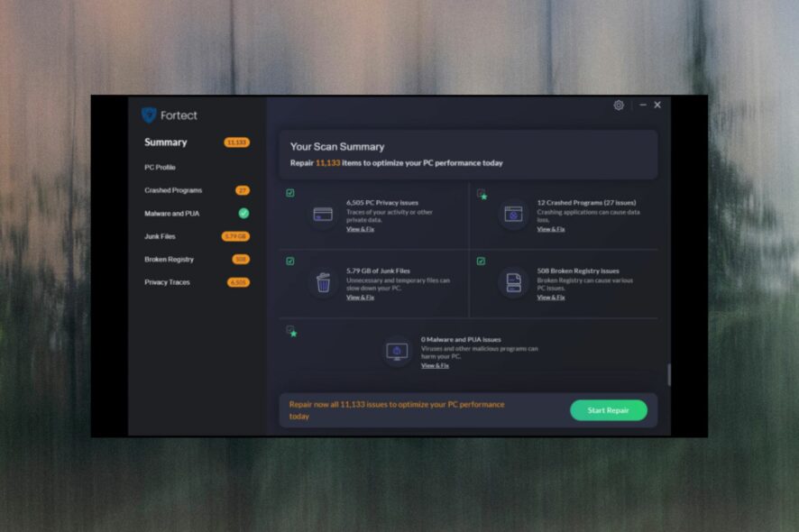The image size is (799, 532).
Task: Toggle the Junk Files checkbox
Action: [290, 261]
